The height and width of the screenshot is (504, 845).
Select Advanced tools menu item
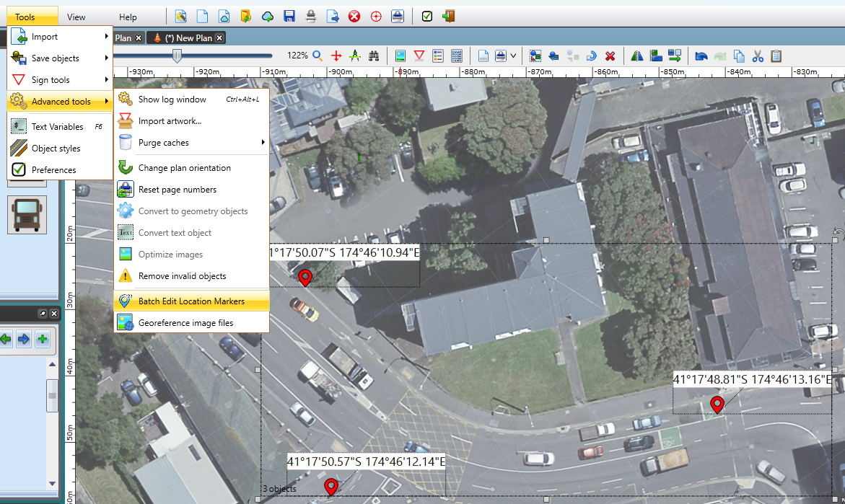click(x=60, y=101)
